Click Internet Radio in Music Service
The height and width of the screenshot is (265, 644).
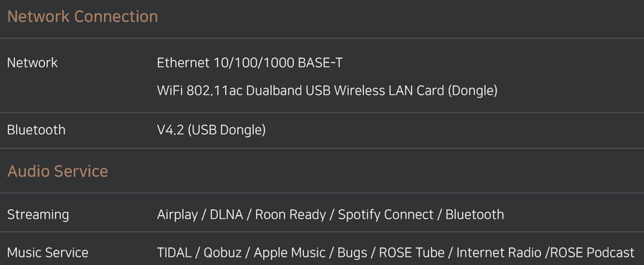[x=498, y=252]
